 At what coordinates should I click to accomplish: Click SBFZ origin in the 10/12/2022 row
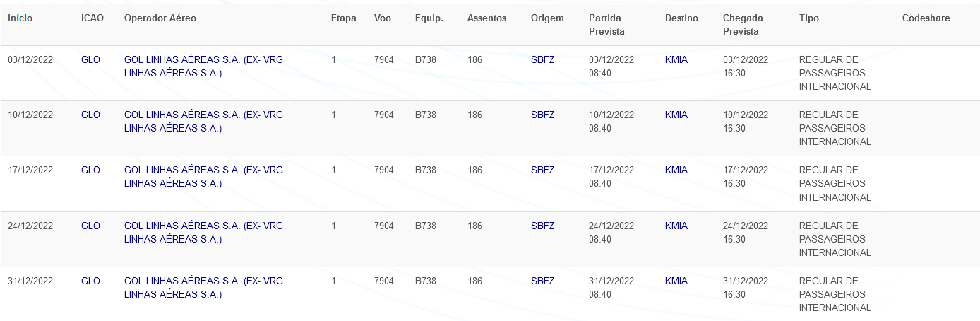[x=542, y=115]
